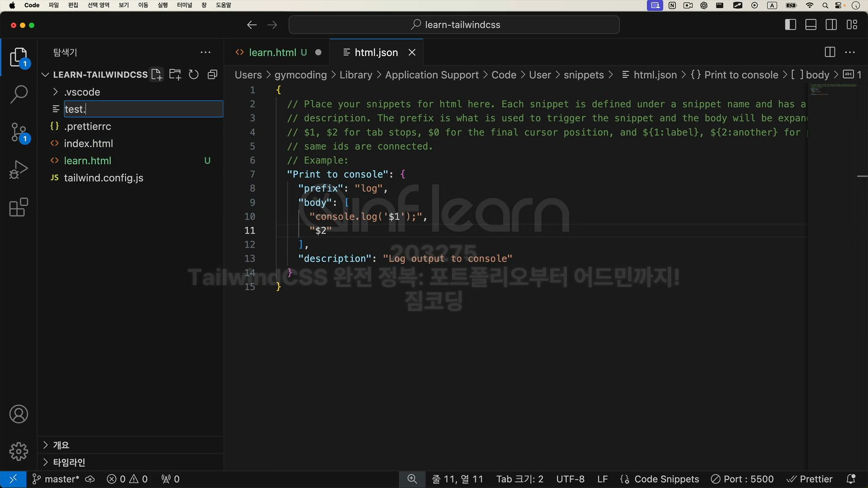Viewport: 868px width, 488px height.
Task: Click Application Support breadcrumb segment
Action: 432,75
